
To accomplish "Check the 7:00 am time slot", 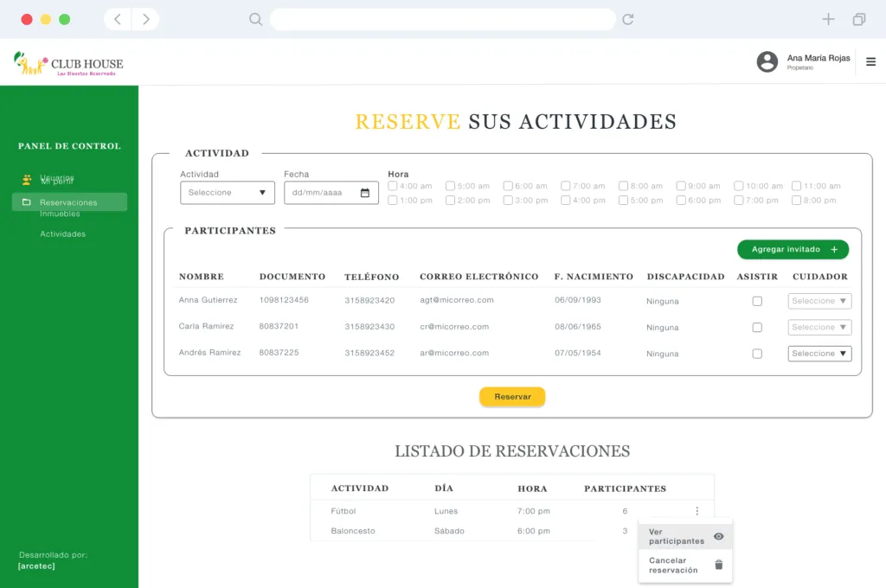I will 567,185.
